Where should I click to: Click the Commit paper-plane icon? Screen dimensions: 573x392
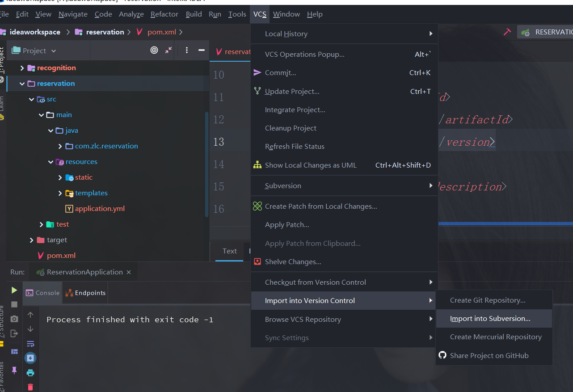(257, 72)
